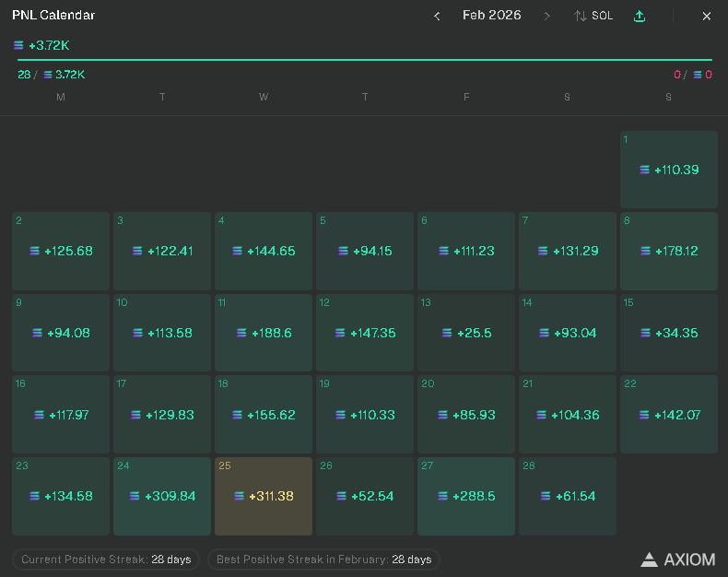
Task: Select day 26 cell with +52.54
Action: [365, 496]
